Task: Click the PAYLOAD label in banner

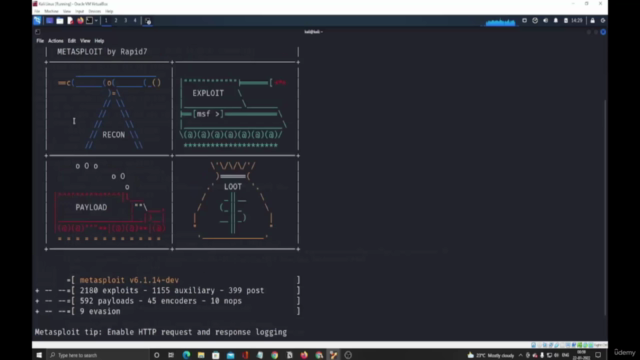Action: pos(91,207)
